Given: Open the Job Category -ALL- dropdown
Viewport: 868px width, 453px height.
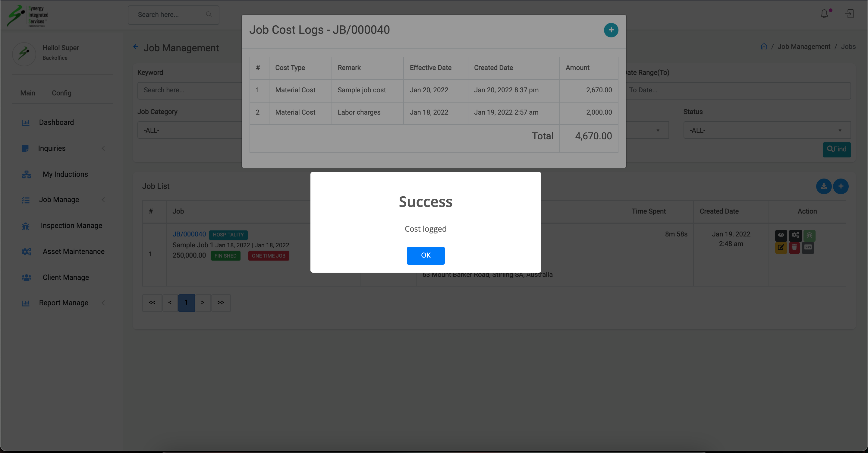Looking at the screenshot, I should click(189, 130).
